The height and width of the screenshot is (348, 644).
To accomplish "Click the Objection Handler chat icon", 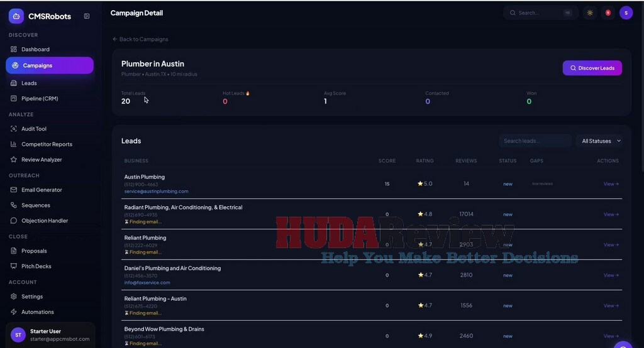I will point(14,220).
